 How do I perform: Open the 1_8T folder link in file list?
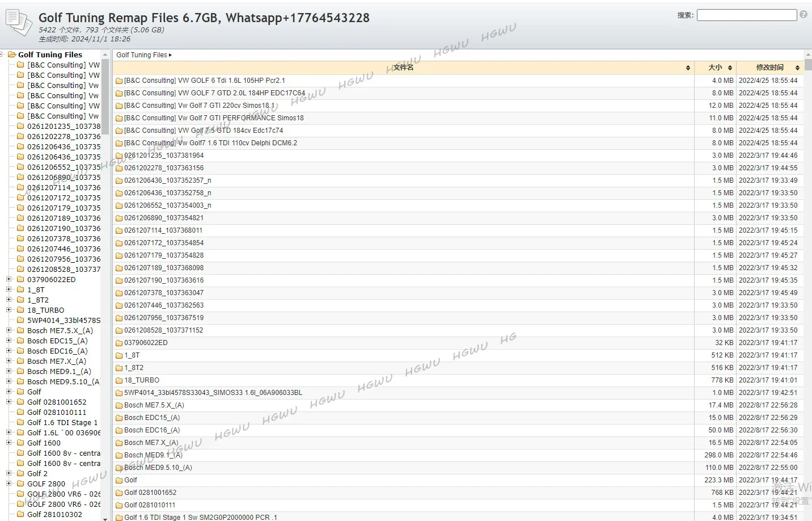132,355
